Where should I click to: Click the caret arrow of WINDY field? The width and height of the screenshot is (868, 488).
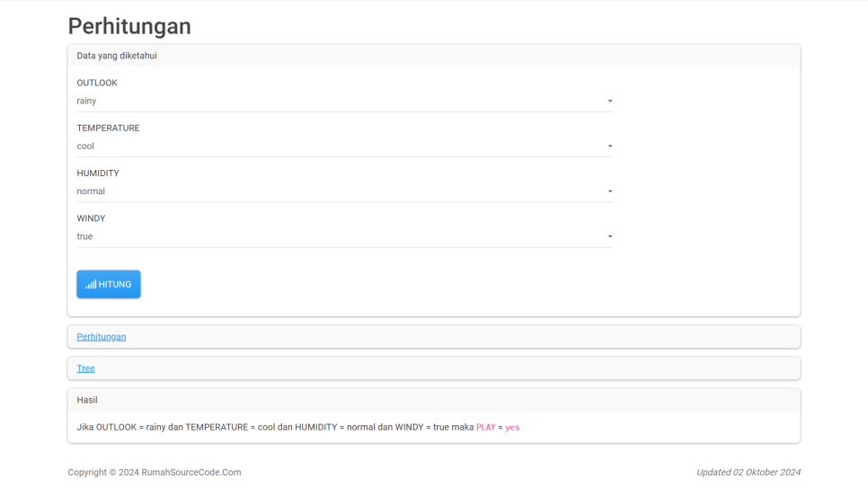(610, 237)
